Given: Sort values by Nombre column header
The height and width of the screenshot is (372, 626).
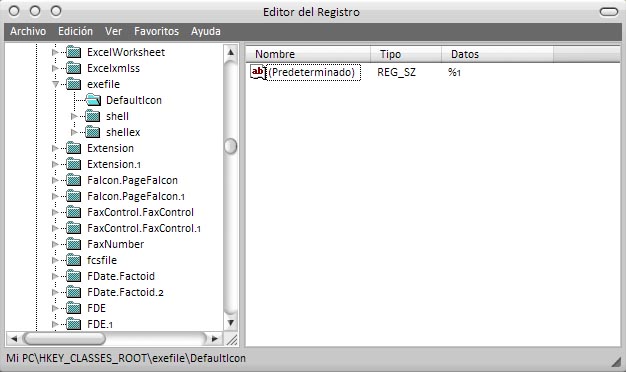Looking at the screenshot, I should coord(308,54).
